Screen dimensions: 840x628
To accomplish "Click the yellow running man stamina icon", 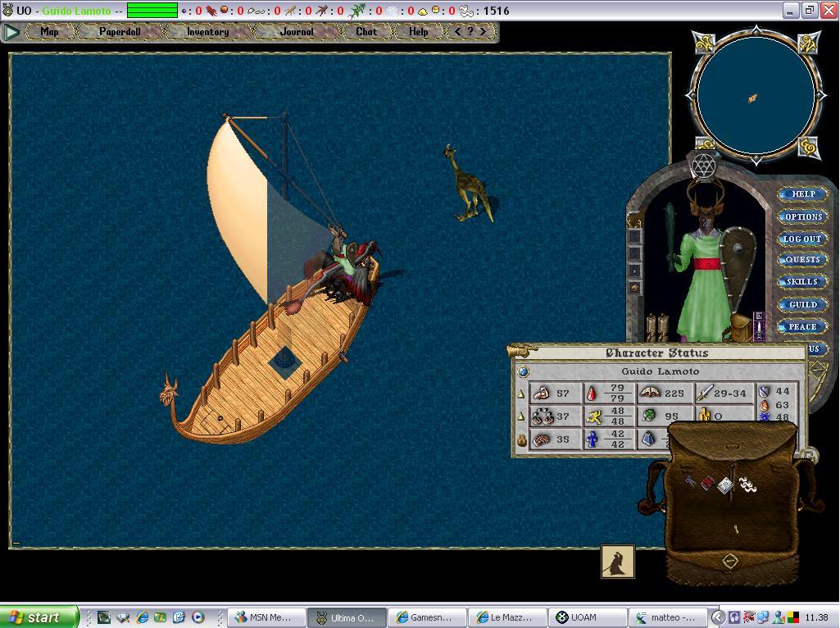I will click(x=593, y=416).
